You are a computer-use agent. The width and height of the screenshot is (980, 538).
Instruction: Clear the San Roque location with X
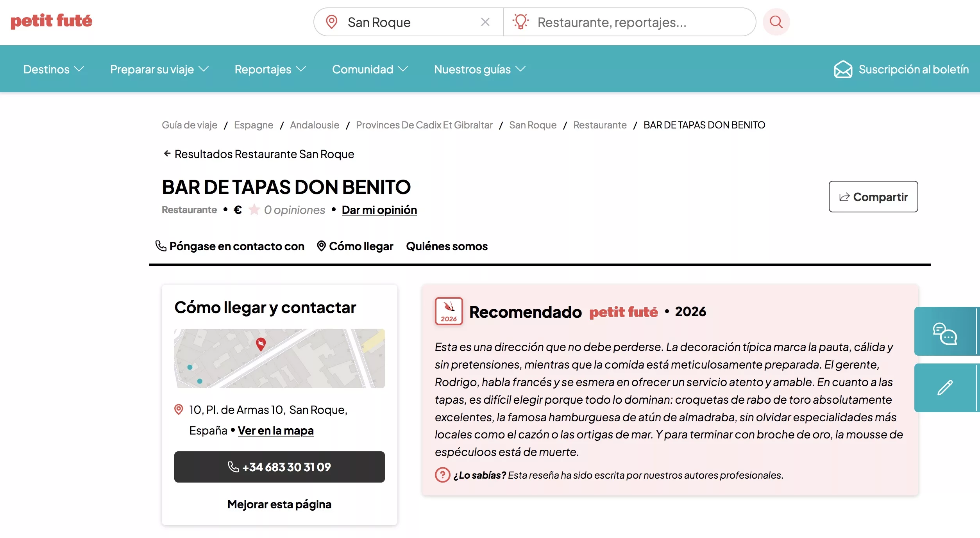[x=485, y=22]
